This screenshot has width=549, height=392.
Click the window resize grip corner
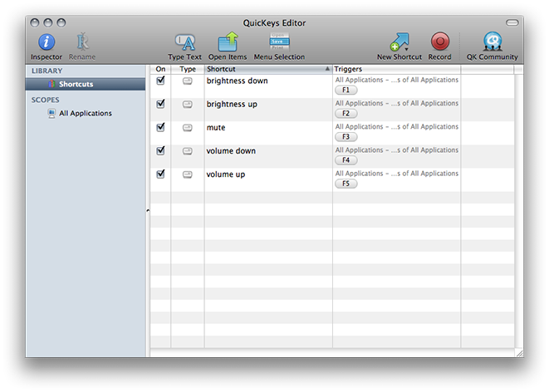(x=520, y=353)
